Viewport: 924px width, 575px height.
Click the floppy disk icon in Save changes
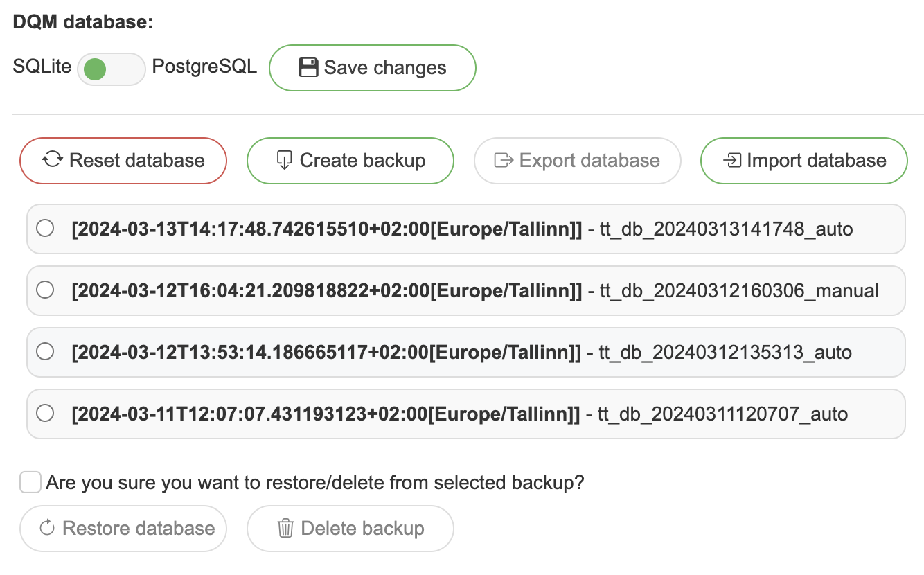click(308, 67)
